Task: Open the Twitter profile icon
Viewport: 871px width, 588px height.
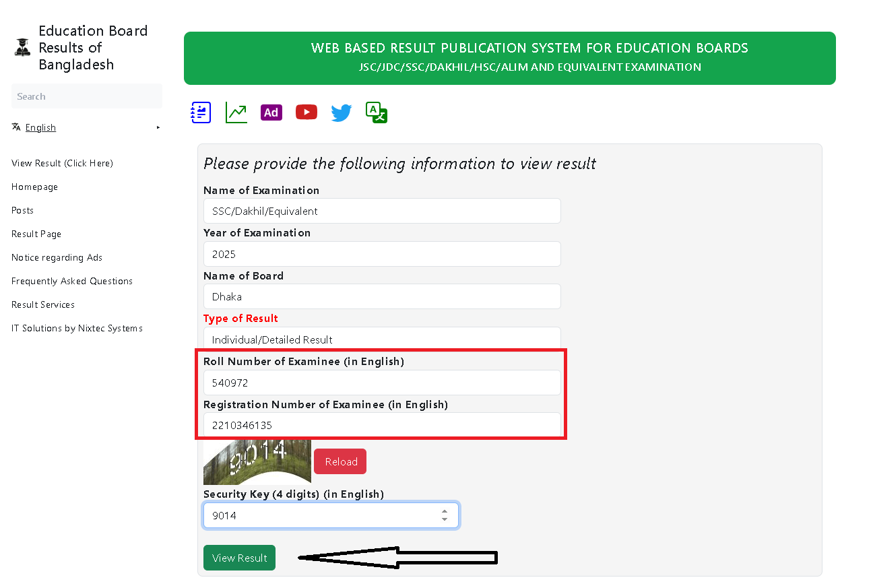Action: tap(341, 112)
